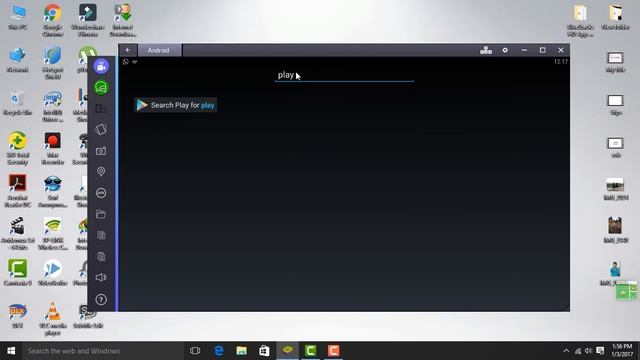The width and height of the screenshot is (640, 360).
Task: Click the volume speaker icon in sidebar
Action: pos(101,278)
